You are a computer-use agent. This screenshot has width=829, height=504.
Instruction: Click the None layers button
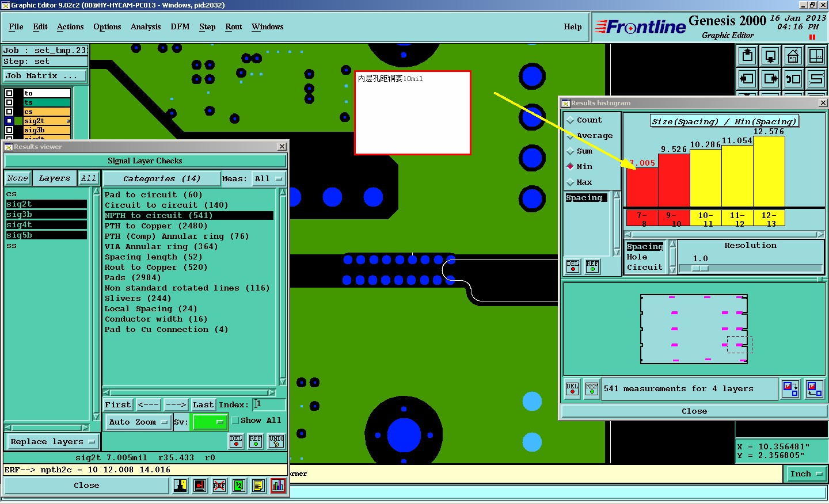point(18,179)
